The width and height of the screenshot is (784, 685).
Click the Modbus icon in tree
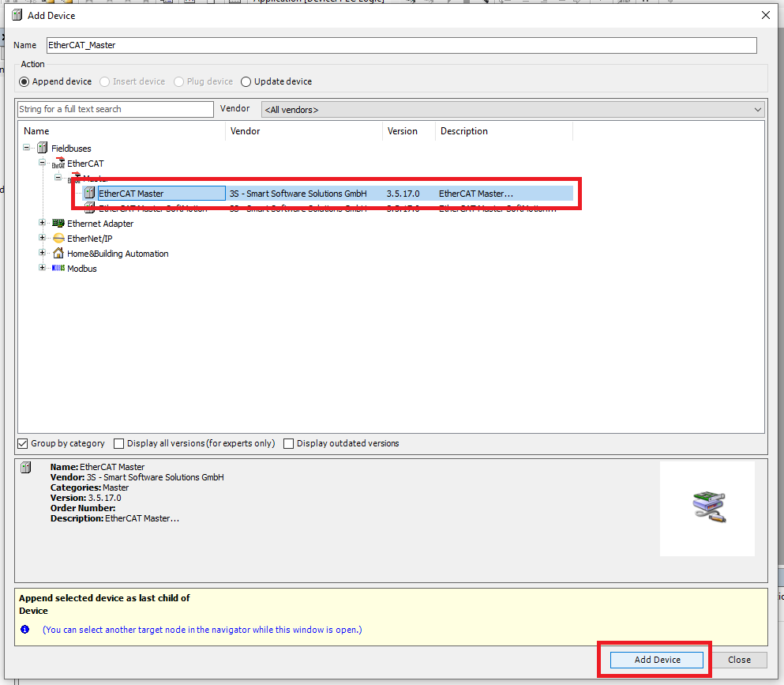[58, 269]
